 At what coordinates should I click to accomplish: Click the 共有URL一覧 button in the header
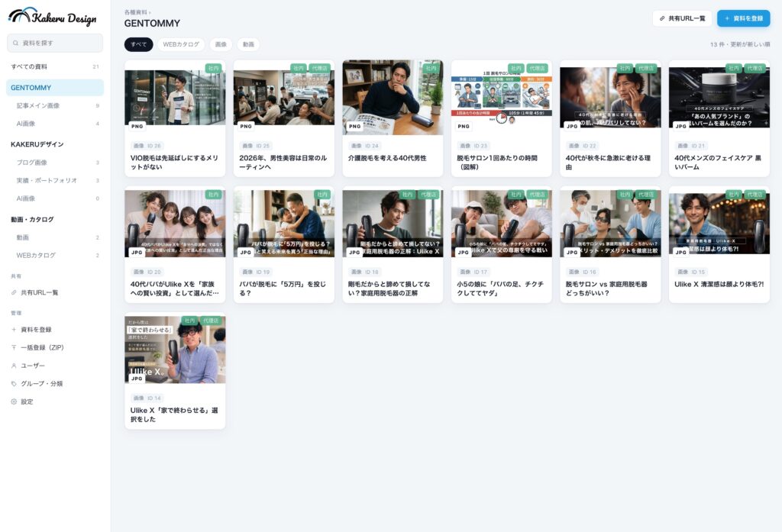(682, 18)
